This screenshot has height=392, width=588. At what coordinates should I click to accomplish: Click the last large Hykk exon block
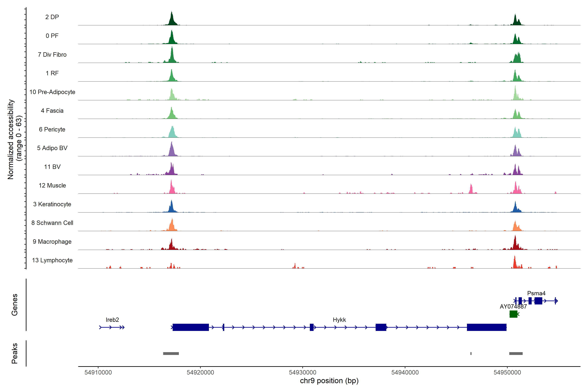click(x=487, y=327)
